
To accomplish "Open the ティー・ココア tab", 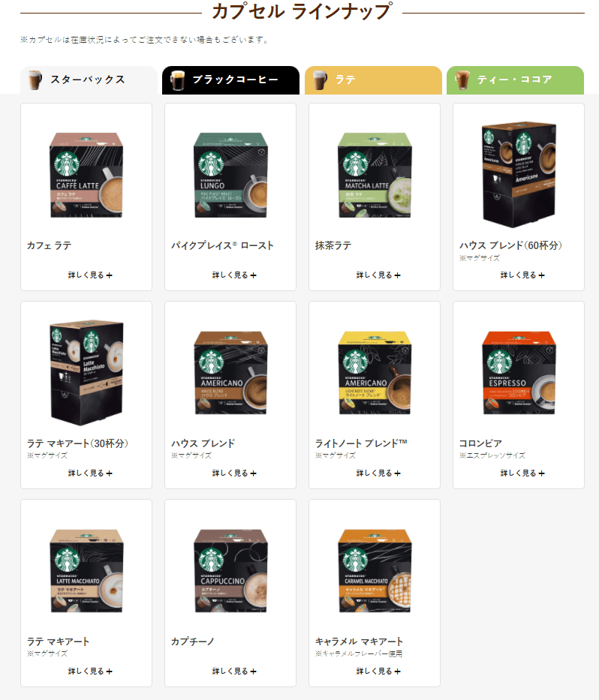I will [515, 80].
